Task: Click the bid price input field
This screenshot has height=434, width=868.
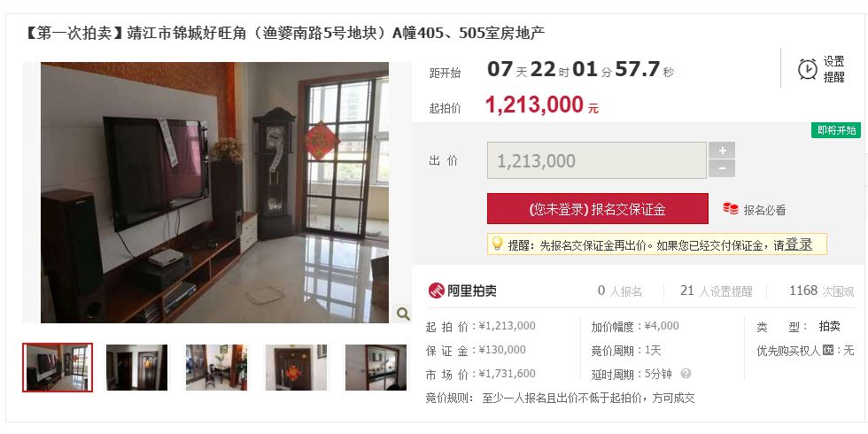Action: click(x=597, y=160)
